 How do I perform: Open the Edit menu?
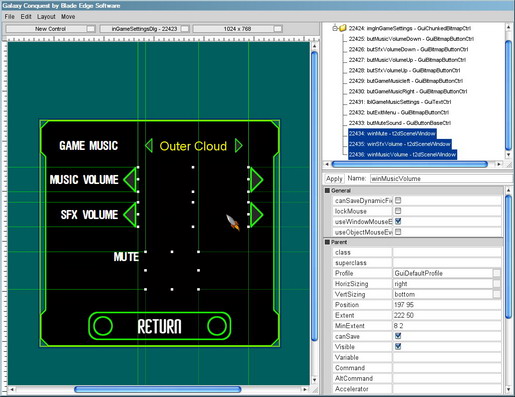(26, 16)
